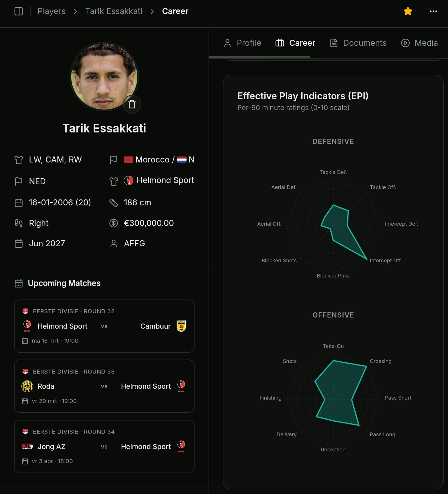Open the Round 32 Helmond Sport vs Cambuur match
Image resolution: width=448 pixels, height=494 pixels.
coord(104,326)
